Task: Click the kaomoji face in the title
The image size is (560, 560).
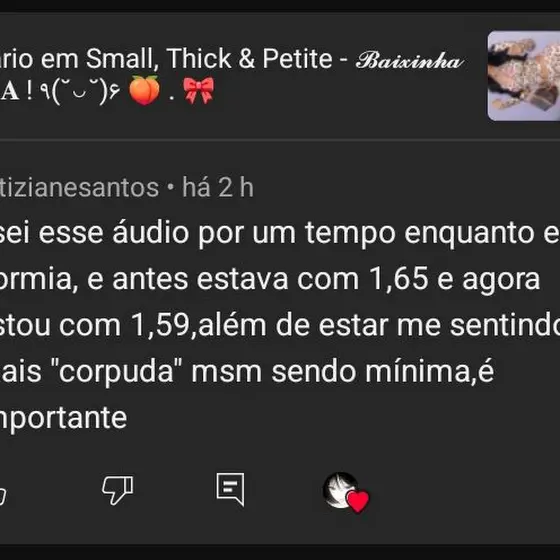Action: pyautogui.click(x=81, y=91)
